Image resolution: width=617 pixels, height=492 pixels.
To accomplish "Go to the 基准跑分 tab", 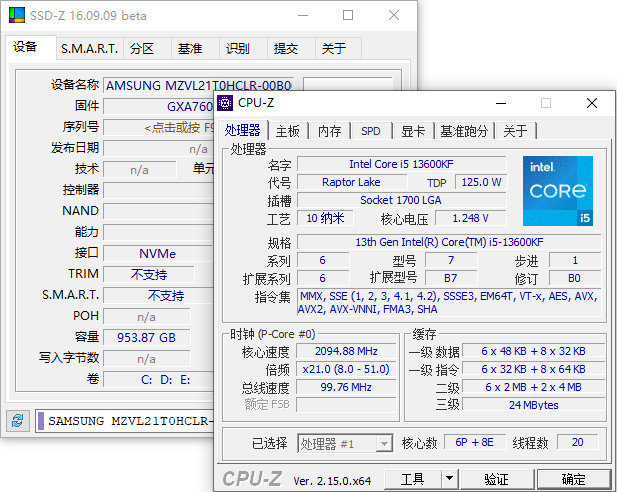I will pyautogui.click(x=464, y=131).
